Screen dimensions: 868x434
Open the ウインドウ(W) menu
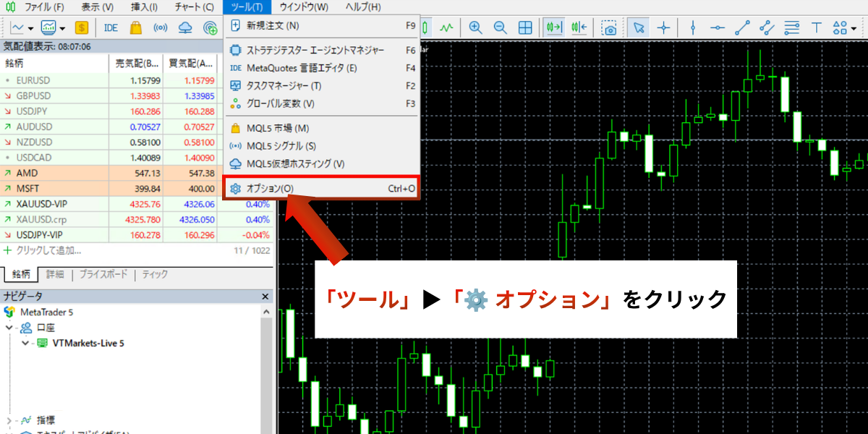pyautogui.click(x=304, y=7)
